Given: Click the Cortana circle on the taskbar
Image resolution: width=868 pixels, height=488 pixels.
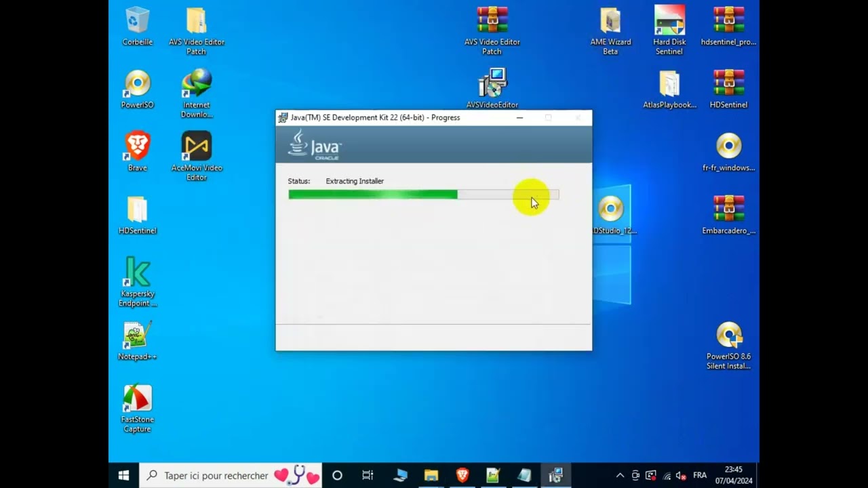Looking at the screenshot, I should click(337, 475).
